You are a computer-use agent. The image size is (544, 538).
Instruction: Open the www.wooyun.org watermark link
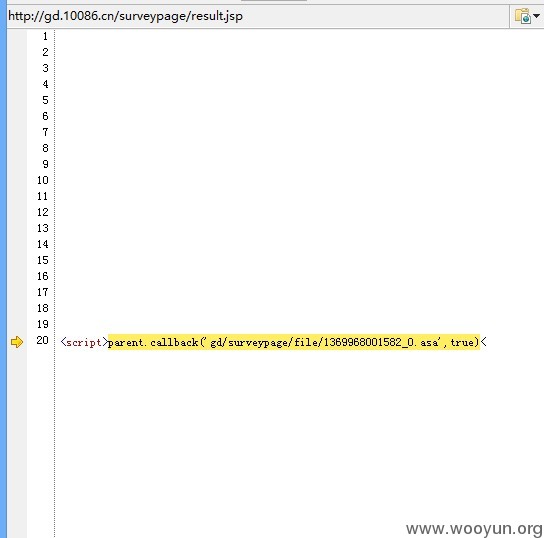[474, 529]
